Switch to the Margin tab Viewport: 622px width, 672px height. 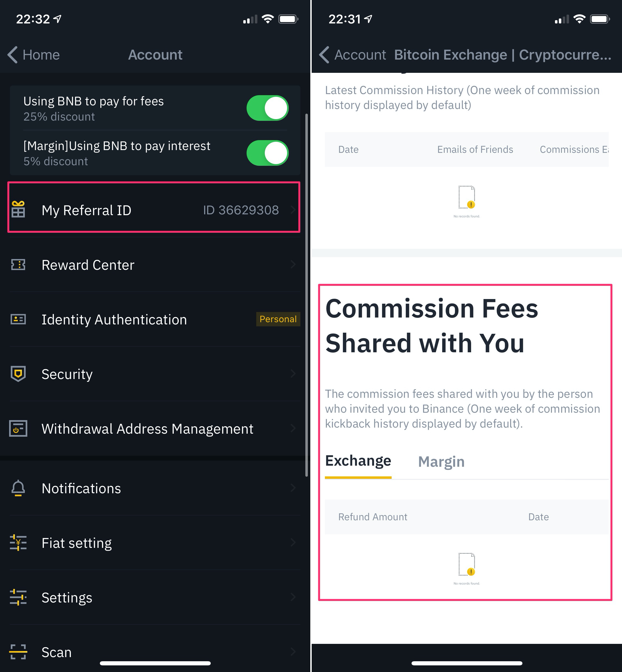pyautogui.click(x=441, y=462)
